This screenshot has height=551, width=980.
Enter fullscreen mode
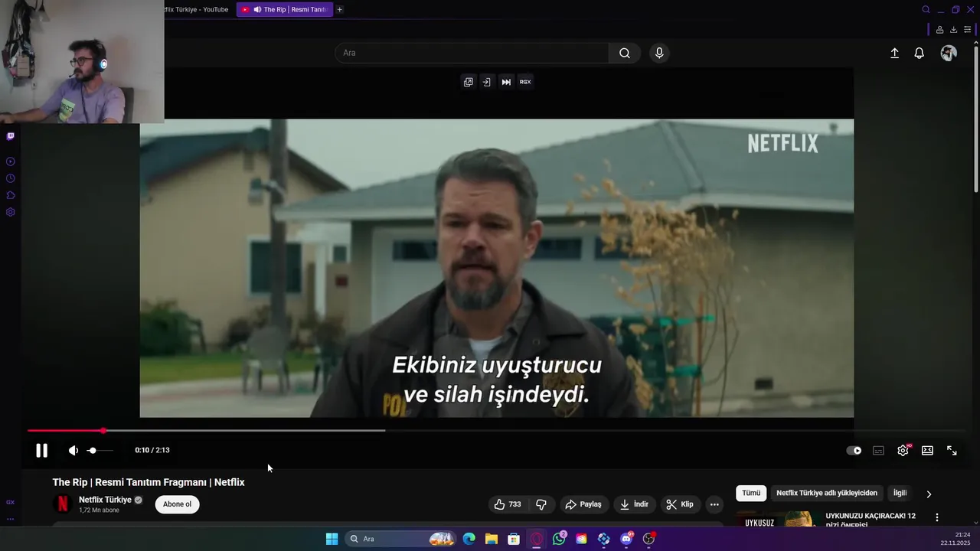coord(952,451)
